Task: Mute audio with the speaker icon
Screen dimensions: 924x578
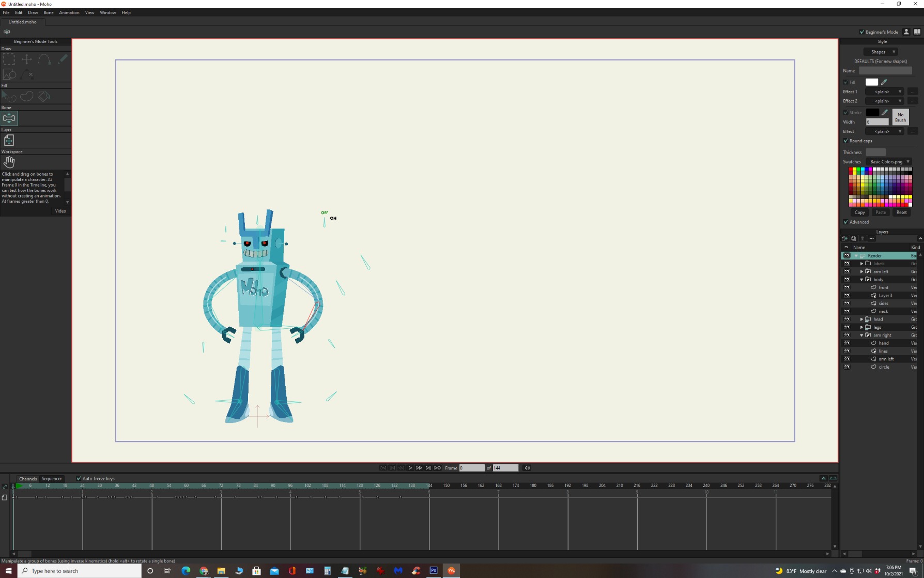Action: coord(527,468)
